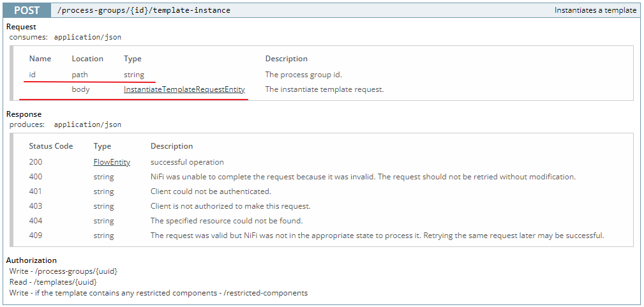This screenshot has width=644, height=307.
Task: Click the 'consumes: application/json' line
Action: pos(65,37)
